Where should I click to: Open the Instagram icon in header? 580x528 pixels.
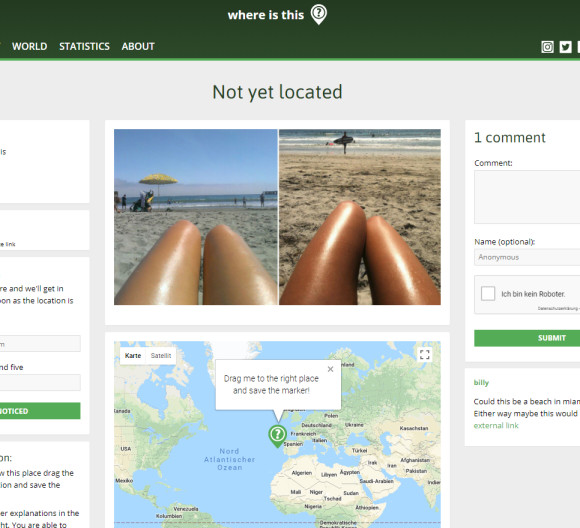pos(547,47)
